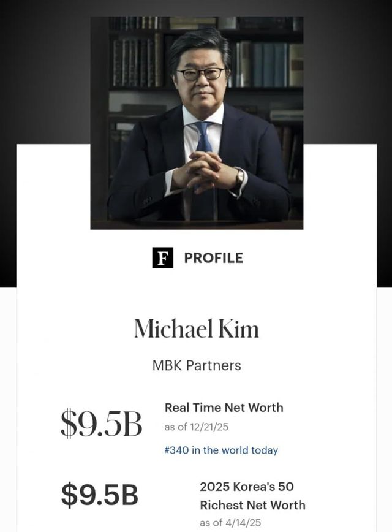The width and height of the screenshot is (392, 532).
Task: Click the suit jacket's left sleeve buttons
Action: 148,201
